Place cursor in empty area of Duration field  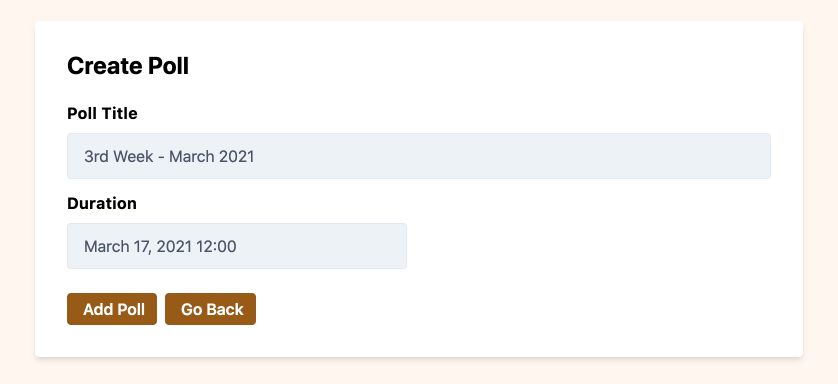click(x=321, y=246)
